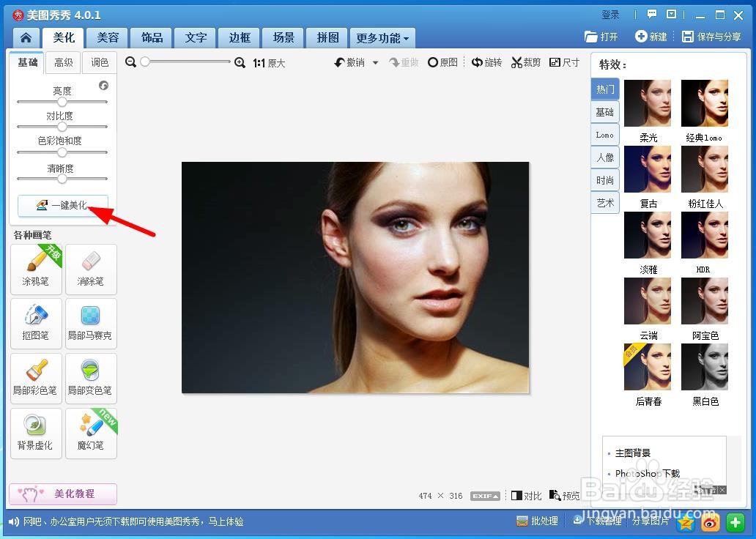Select the 消除笔 eraser tool
This screenshot has width=756, height=539.
pyautogui.click(x=91, y=269)
